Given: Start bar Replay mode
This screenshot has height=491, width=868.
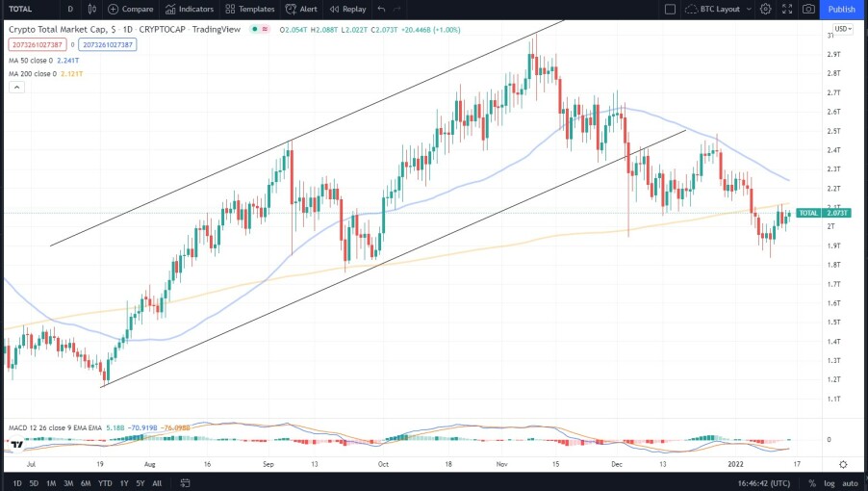Looking at the screenshot, I should (347, 9).
